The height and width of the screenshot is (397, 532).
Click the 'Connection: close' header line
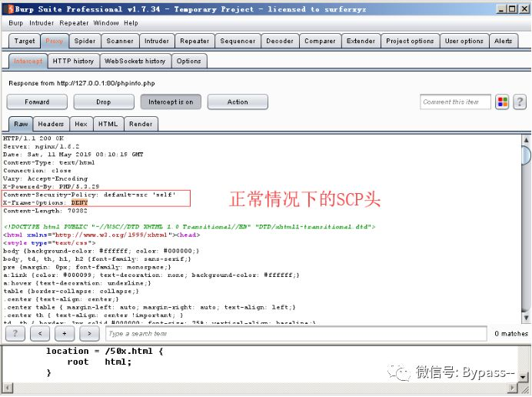tap(37, 171)
